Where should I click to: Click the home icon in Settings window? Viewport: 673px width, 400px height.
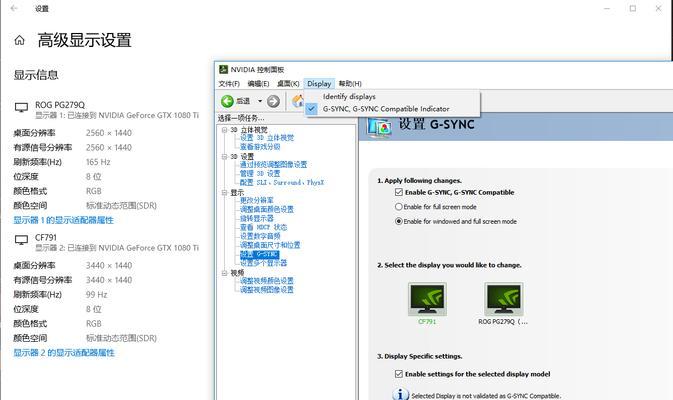[19, 40]
